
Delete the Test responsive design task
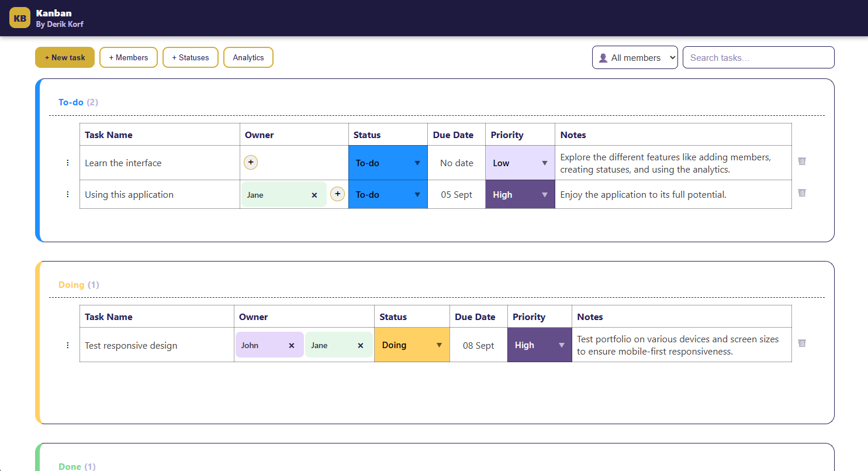[x=802, y=343]
